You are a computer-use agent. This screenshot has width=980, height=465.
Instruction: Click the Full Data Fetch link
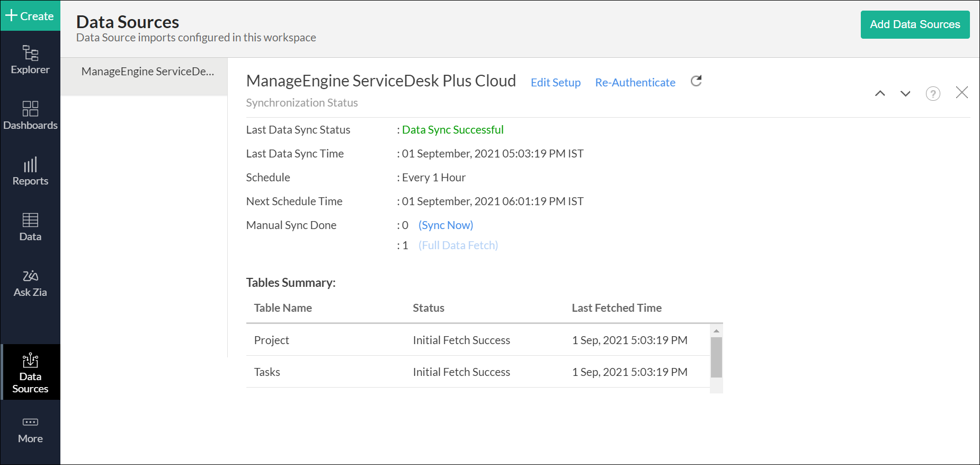[458, 245]
